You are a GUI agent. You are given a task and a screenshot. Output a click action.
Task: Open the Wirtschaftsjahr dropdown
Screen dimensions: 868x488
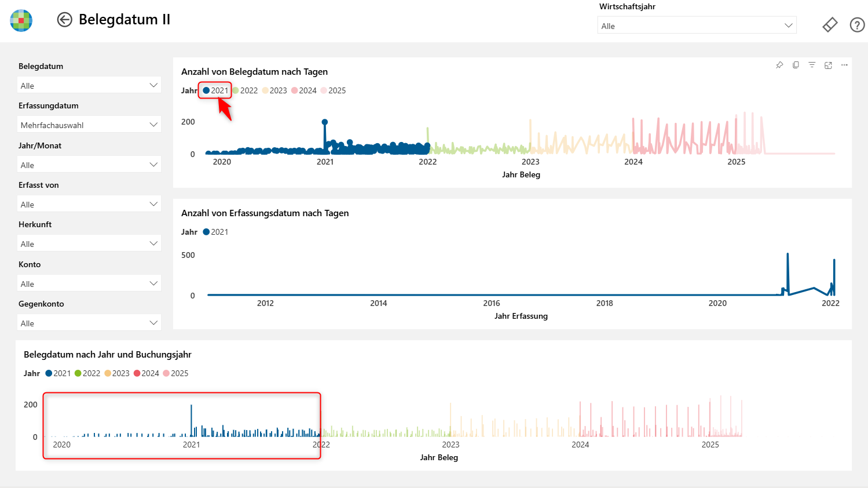coord(697,26)
